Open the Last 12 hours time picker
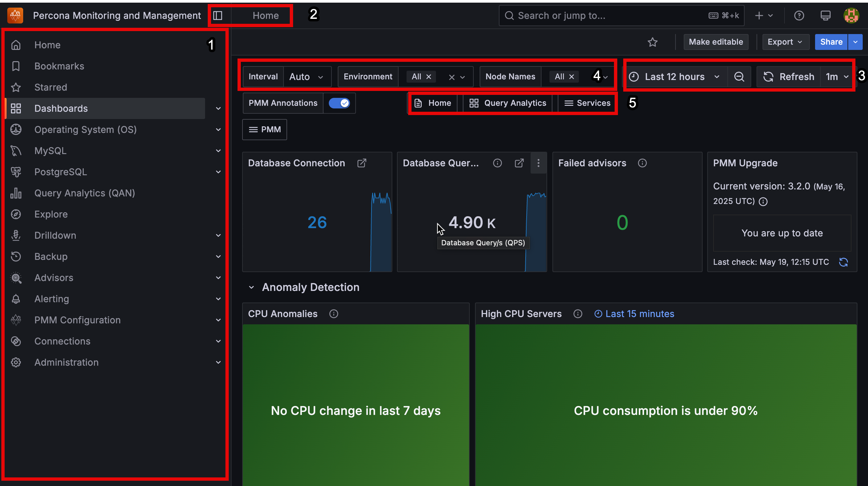 (x=674, y=77)
